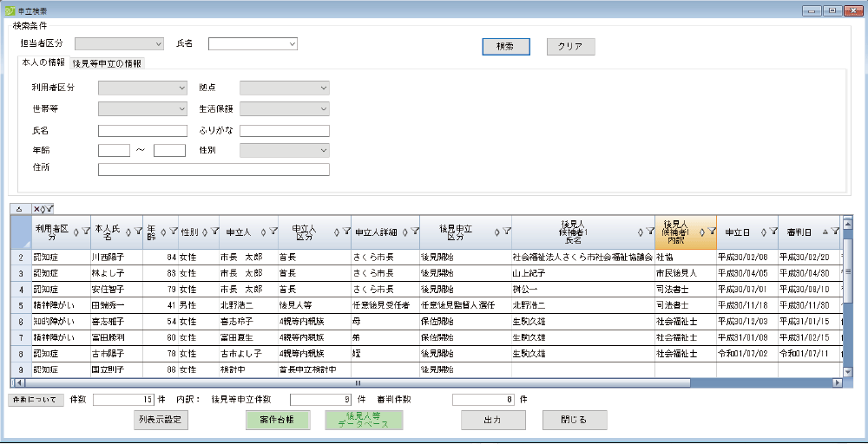The width and height of the screenshot is (868, 444).
Task: Click filter icon on 審判日 column
Action: [835, 232]
